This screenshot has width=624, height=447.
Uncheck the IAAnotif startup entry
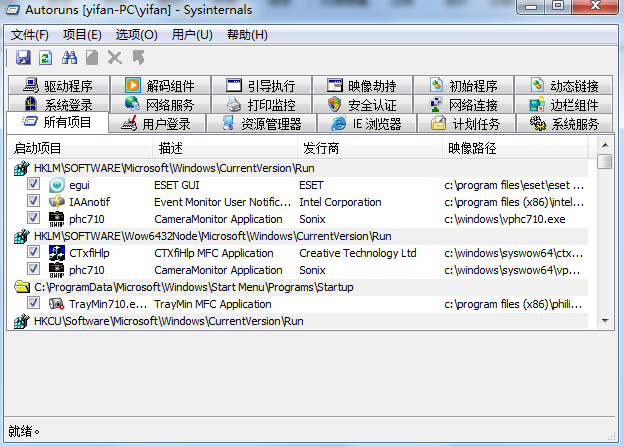(x=33, y=201)
